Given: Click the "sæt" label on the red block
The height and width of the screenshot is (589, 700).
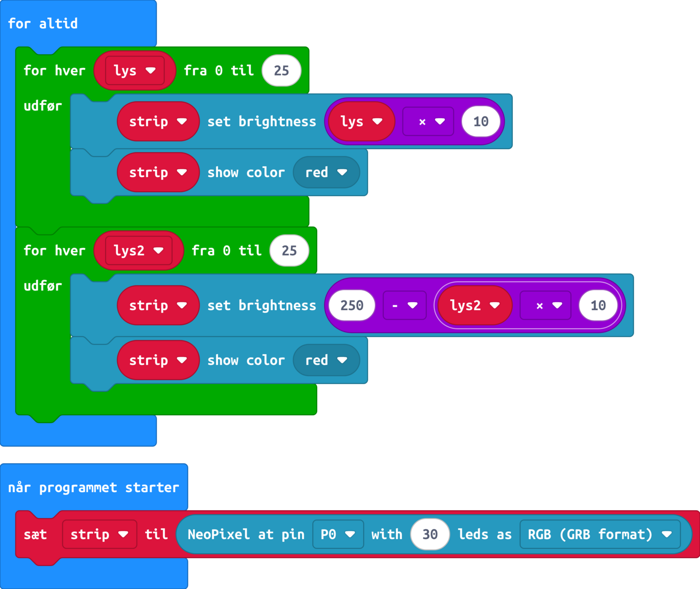Looking at the screenshot, I should pyautogui.click(x=35, y=534).
